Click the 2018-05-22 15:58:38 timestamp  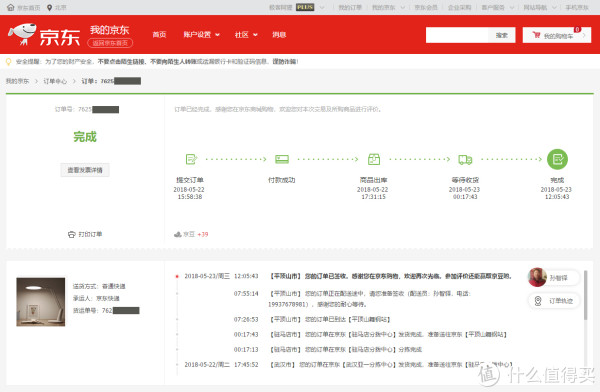(x=189, y=193)
